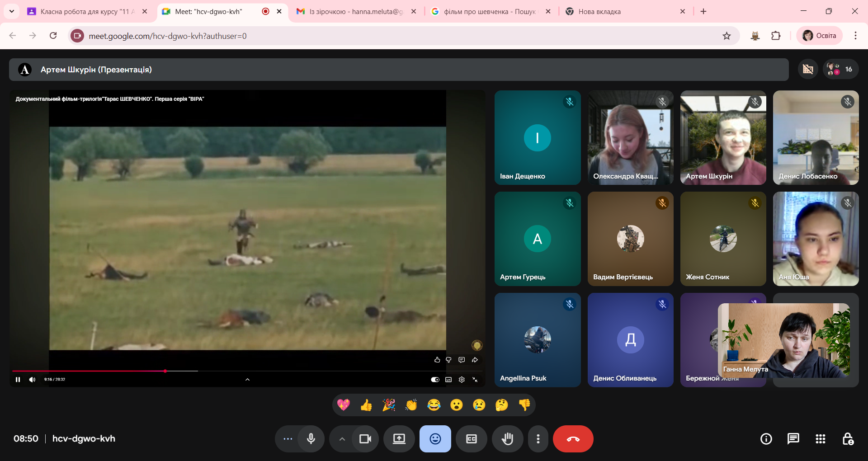Click the crossed-out building icon in the top bar
This screenshot has width=868, height=461.
click(808, 69)
